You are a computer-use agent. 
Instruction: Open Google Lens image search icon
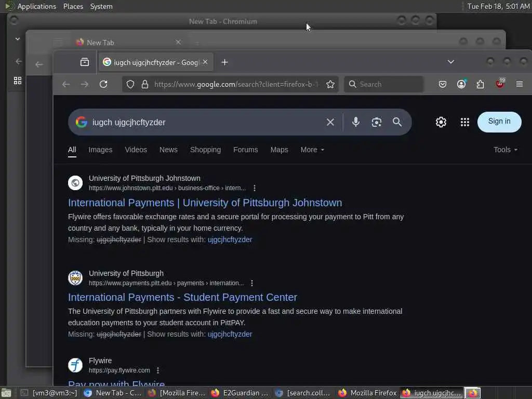click(376, 122)
